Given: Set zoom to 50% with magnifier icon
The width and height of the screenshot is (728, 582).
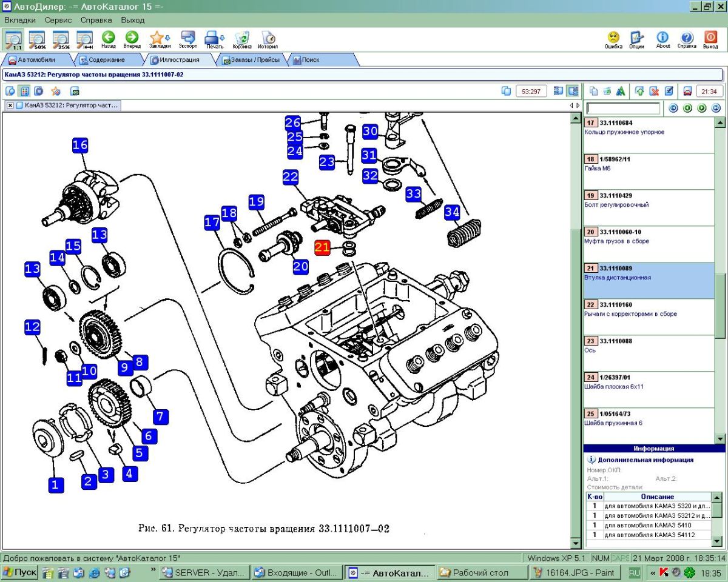Looking at the screenshot, I should [37, 40].
